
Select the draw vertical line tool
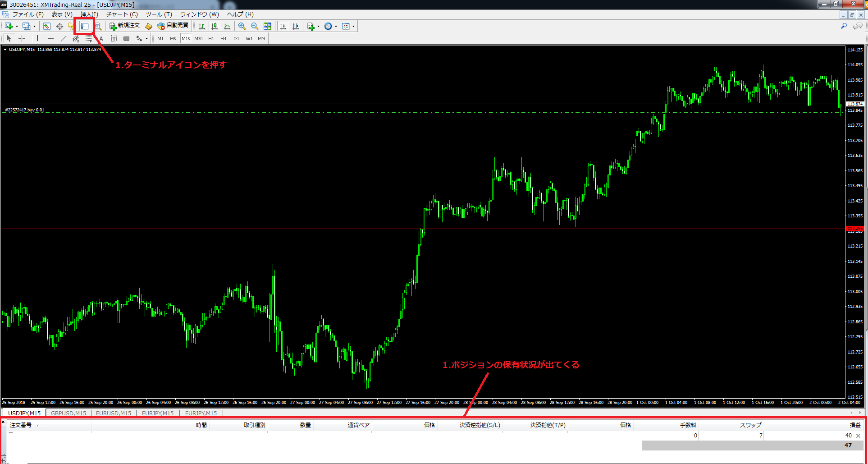click(37, 39)
